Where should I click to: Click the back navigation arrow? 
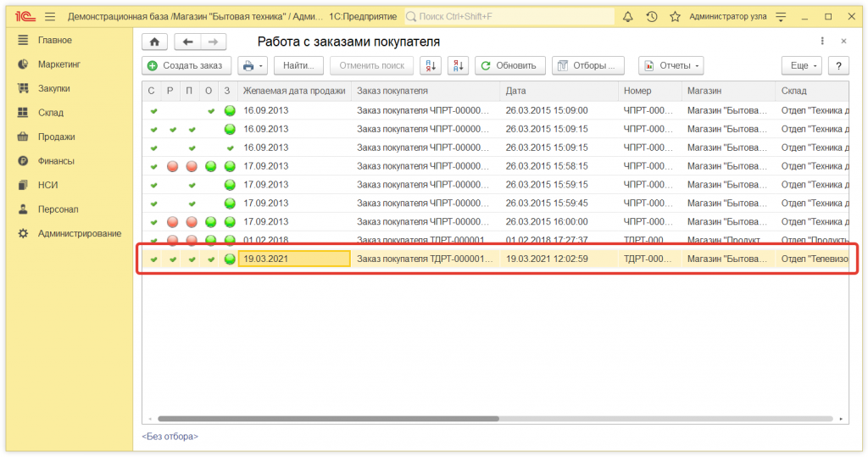[x=187, y=42]
